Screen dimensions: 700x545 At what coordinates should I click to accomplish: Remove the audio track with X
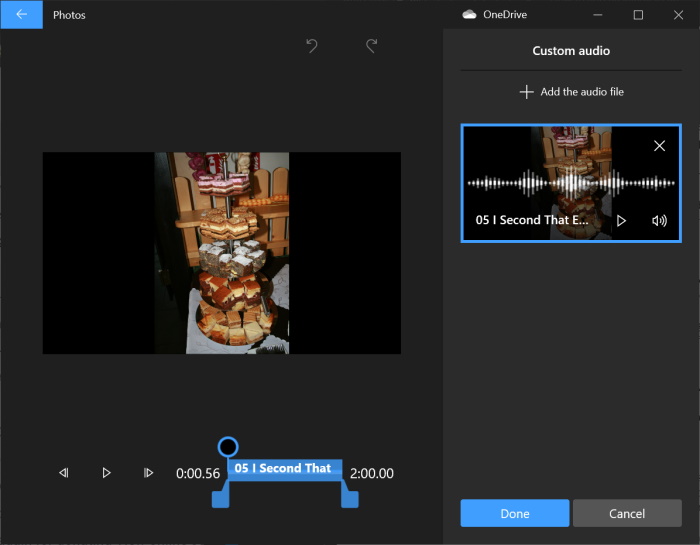pos(659,146)
